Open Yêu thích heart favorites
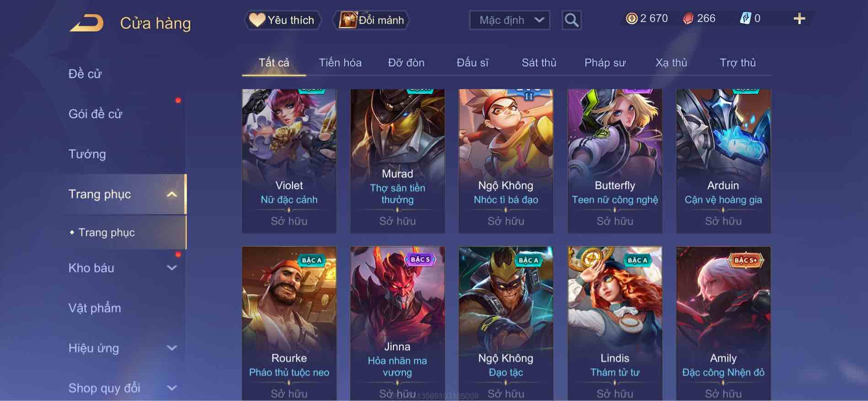The height and width of the screenshot is (401, 868). click(282, 20)
